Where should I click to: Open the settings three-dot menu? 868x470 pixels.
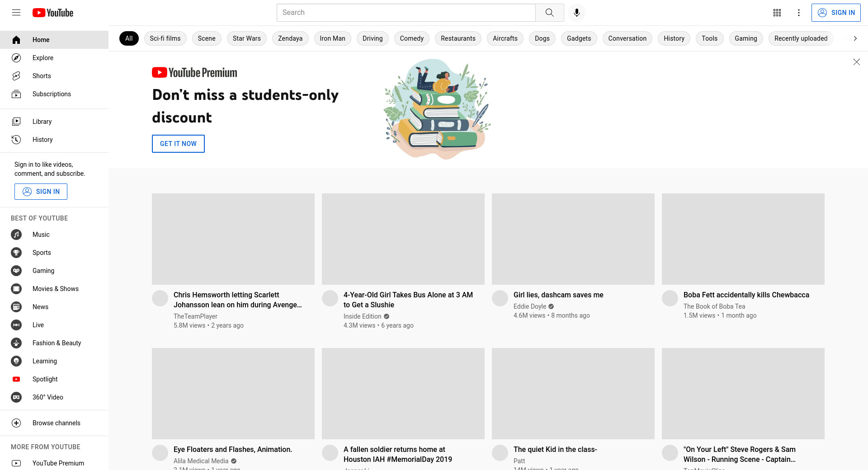799,13
